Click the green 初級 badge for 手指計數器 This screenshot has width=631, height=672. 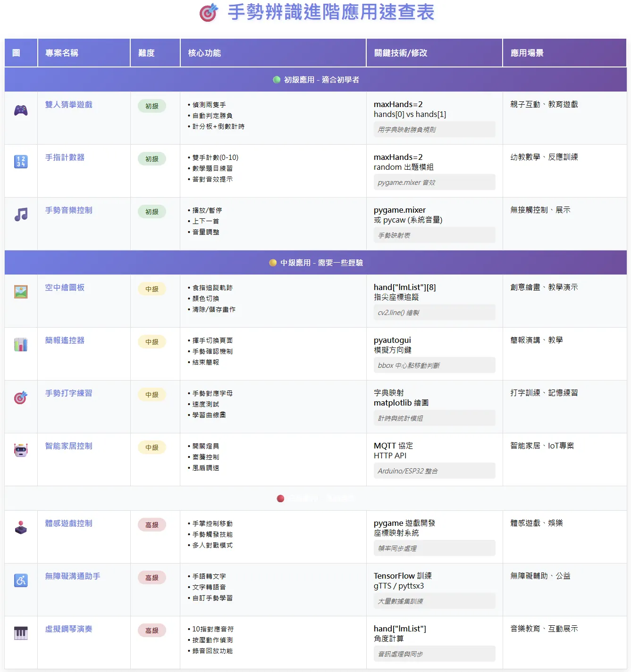coord(152,159)
